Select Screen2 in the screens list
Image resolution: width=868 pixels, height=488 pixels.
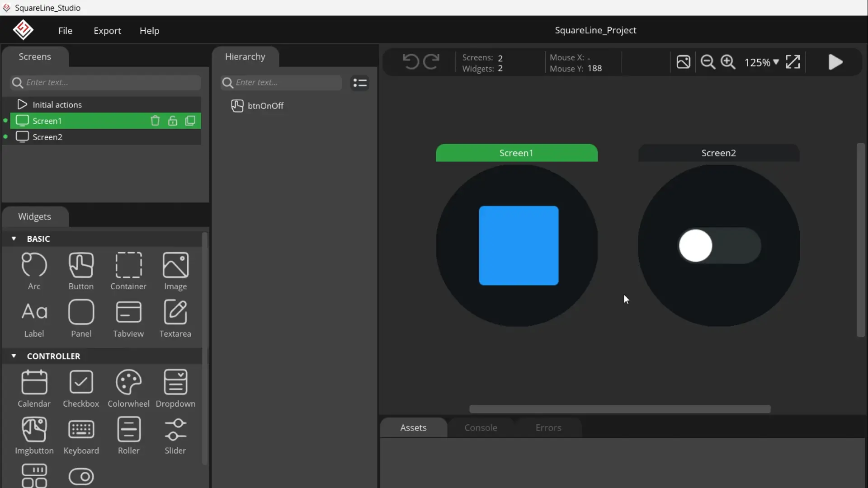pyautogui.click(x=47, y=137)
